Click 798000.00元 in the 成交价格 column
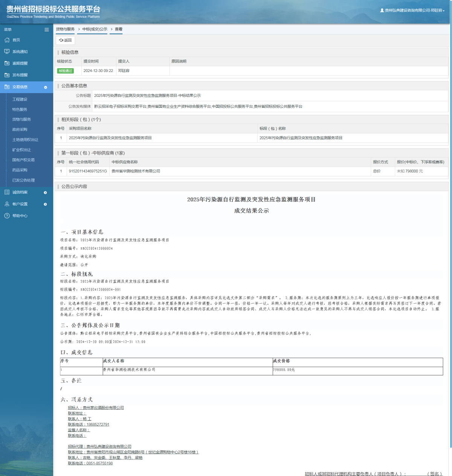This screenshot has width=452, height=476. 284,370
